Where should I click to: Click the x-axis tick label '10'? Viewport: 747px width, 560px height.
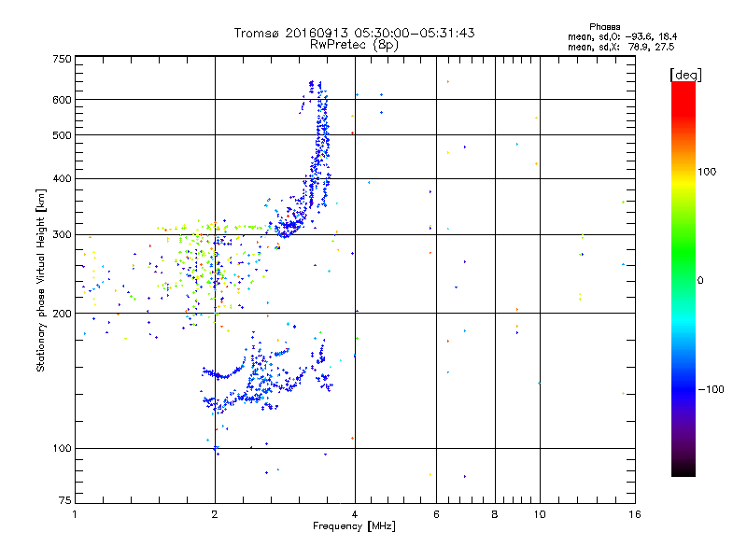pyautogui.click(x=540, y=514)
